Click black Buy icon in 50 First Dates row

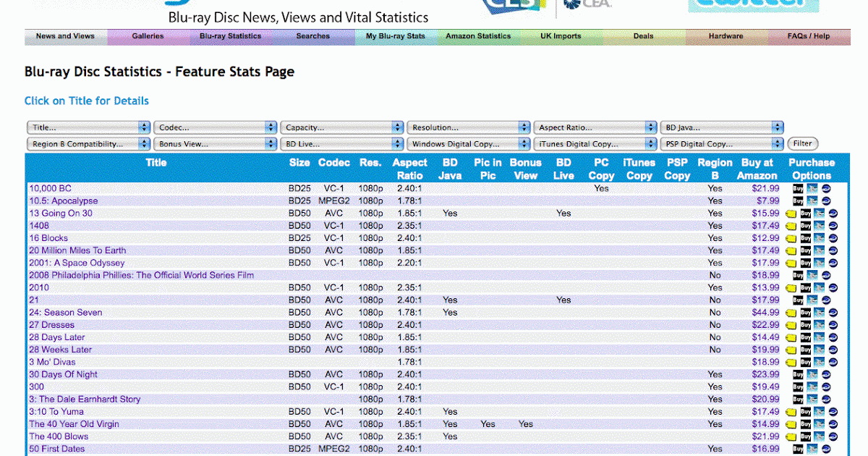pyautogui.click(x=798, y=449)
